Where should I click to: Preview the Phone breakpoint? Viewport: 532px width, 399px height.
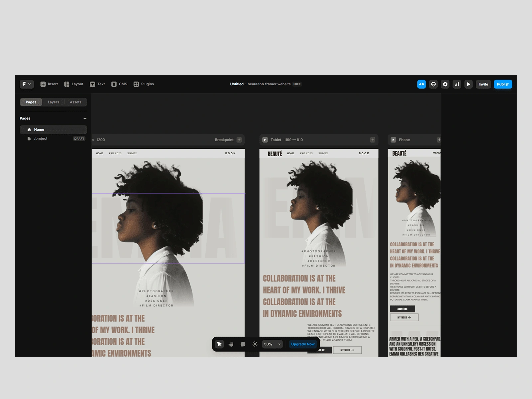click(393, 140)
